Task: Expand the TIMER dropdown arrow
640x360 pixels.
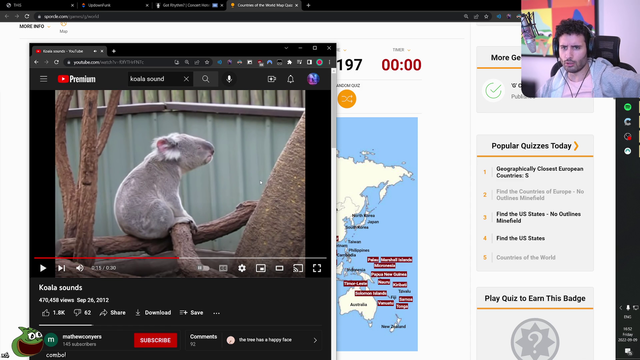Action: (409, 50)
